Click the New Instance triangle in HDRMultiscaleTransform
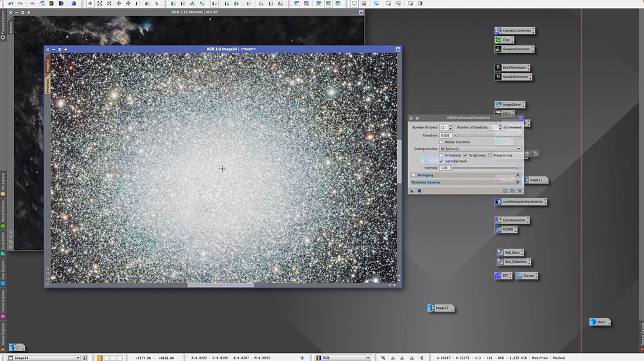The image size is (644, 361). [x=412, y=191]
